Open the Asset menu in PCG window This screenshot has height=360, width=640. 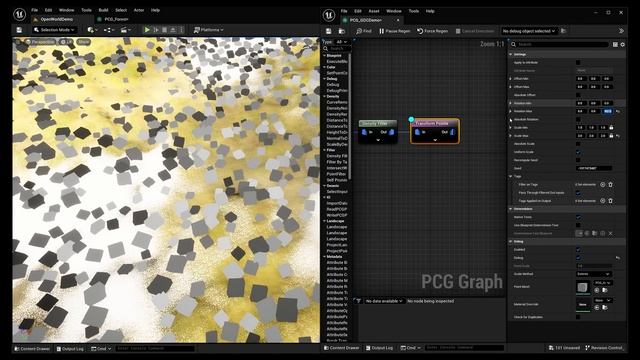[x=374, y=11]
